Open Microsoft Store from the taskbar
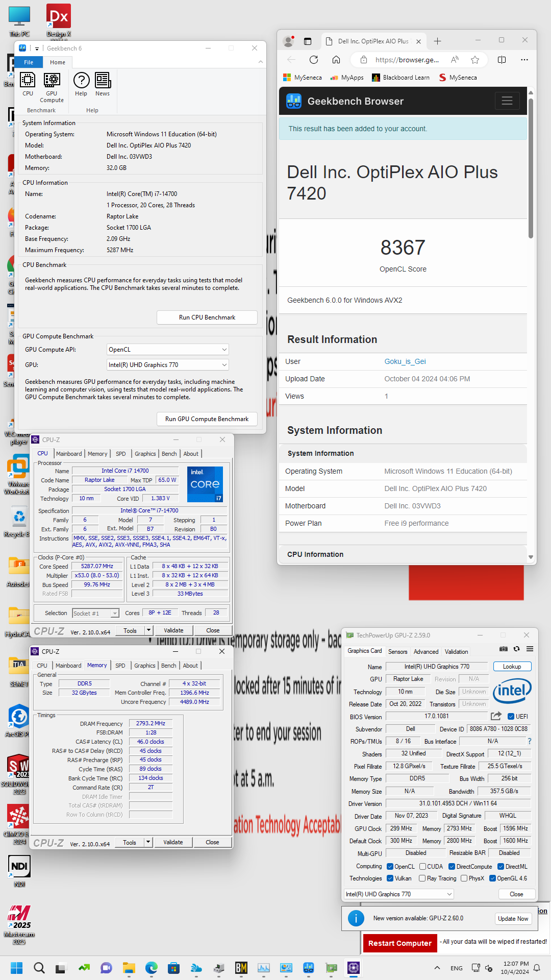This screenshot has width=551, height=980. pos(173,968)
